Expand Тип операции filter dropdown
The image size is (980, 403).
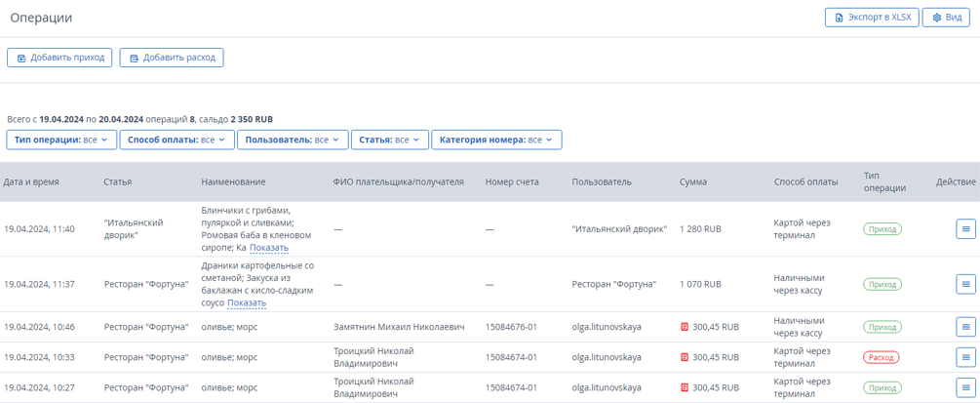(61, 140)
